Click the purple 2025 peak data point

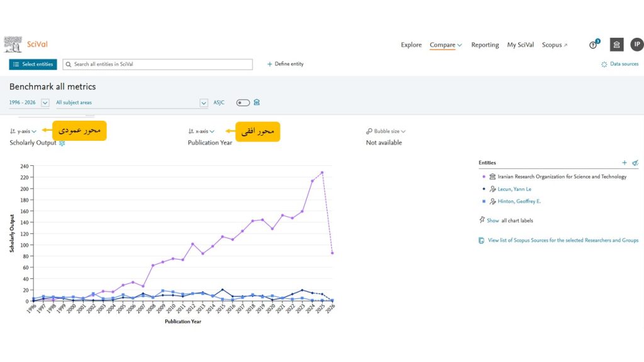click(x=322, y=173)
